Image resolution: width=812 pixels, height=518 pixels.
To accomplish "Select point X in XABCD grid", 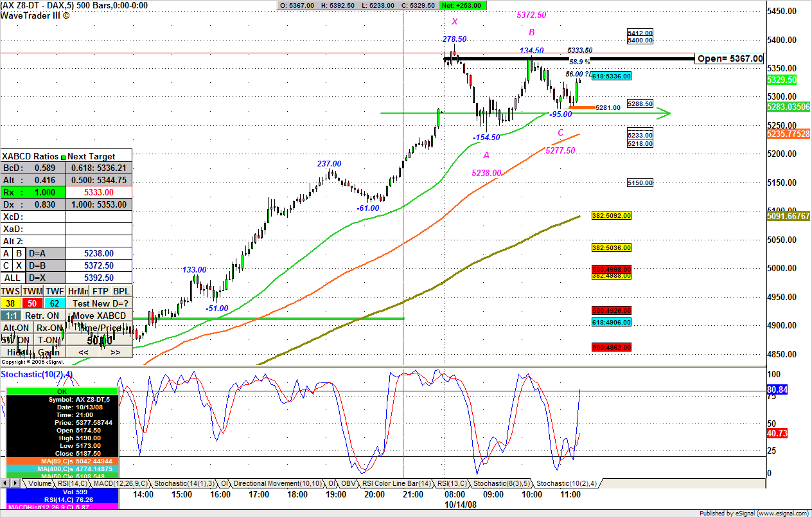I will pyautogui.click(x=21, y=265).
